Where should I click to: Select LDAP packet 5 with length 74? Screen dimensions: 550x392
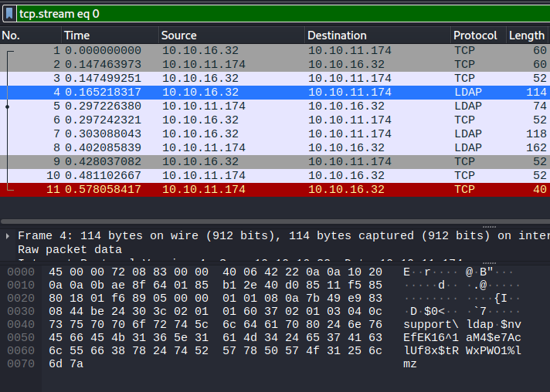(275, 106)
